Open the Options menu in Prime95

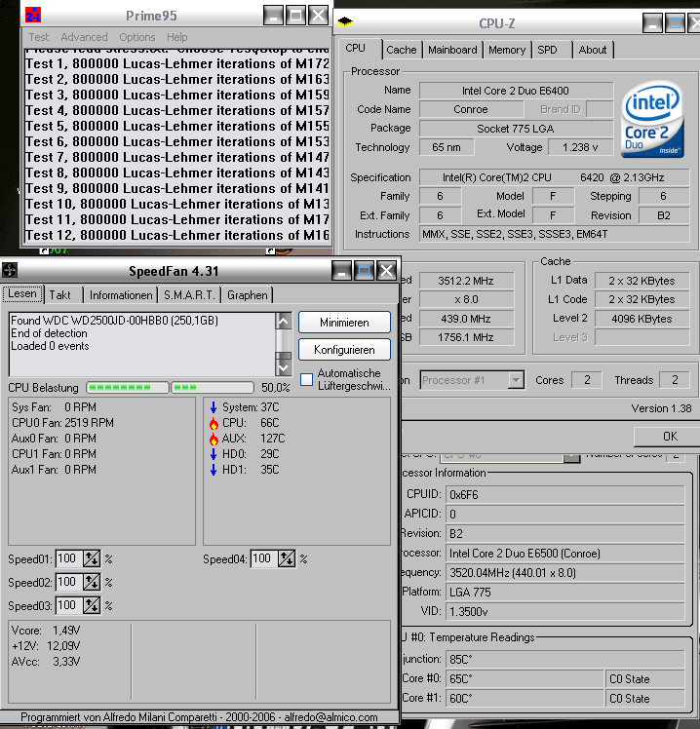(x=137, y=37)
